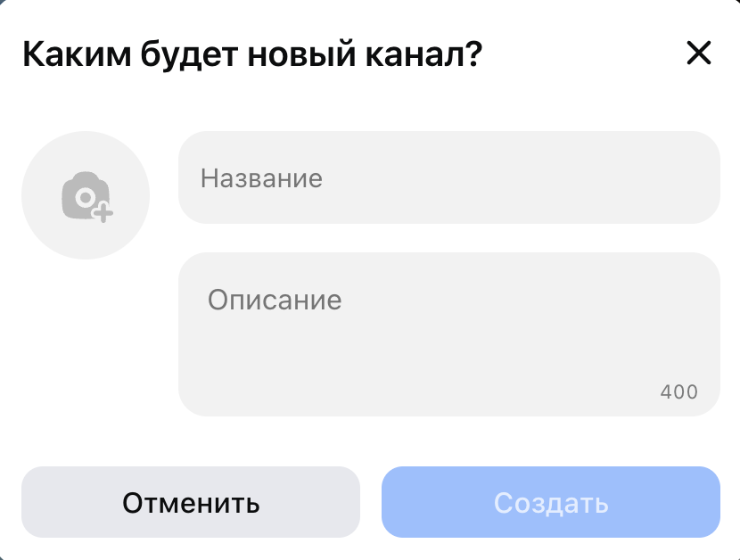Close the new channel dialog with the X
This screenshot has height=560, width=740.
coord(699,54)
